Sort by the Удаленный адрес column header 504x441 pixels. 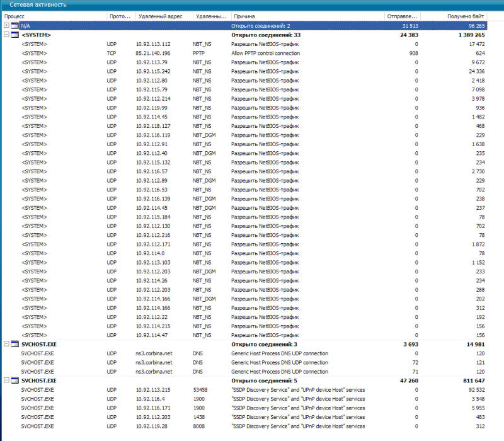pyautogui.click(x=161, y=15)
